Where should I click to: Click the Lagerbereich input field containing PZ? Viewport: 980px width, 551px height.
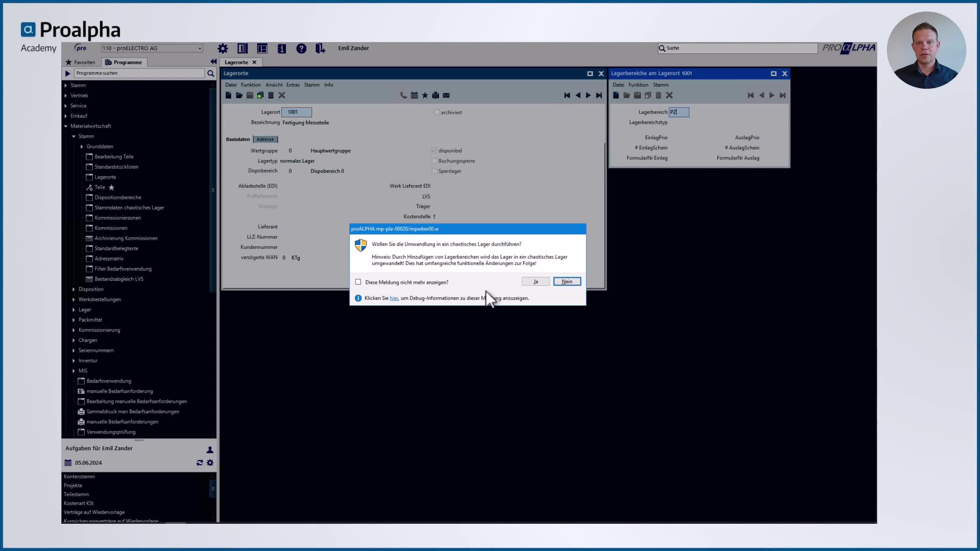pos(679,112)
